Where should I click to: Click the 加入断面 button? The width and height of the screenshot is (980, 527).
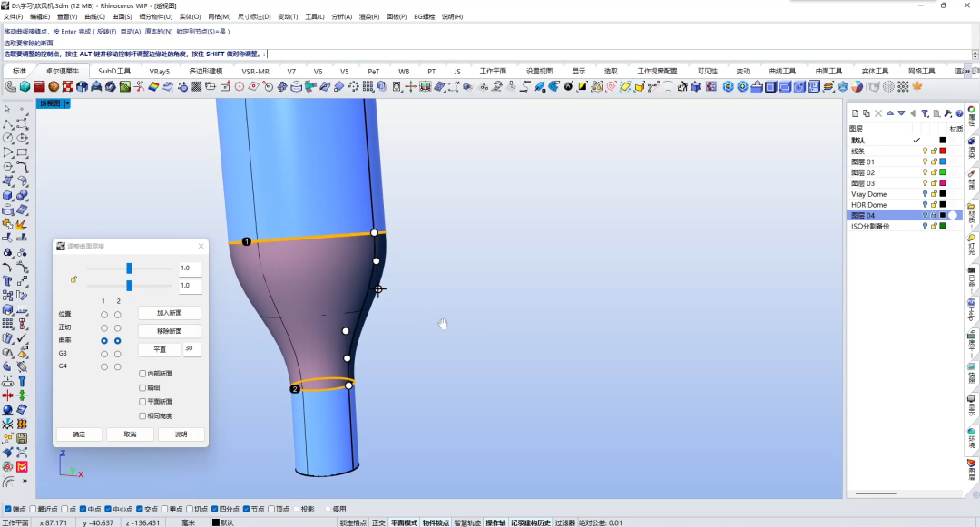click(x=170, y=313)
